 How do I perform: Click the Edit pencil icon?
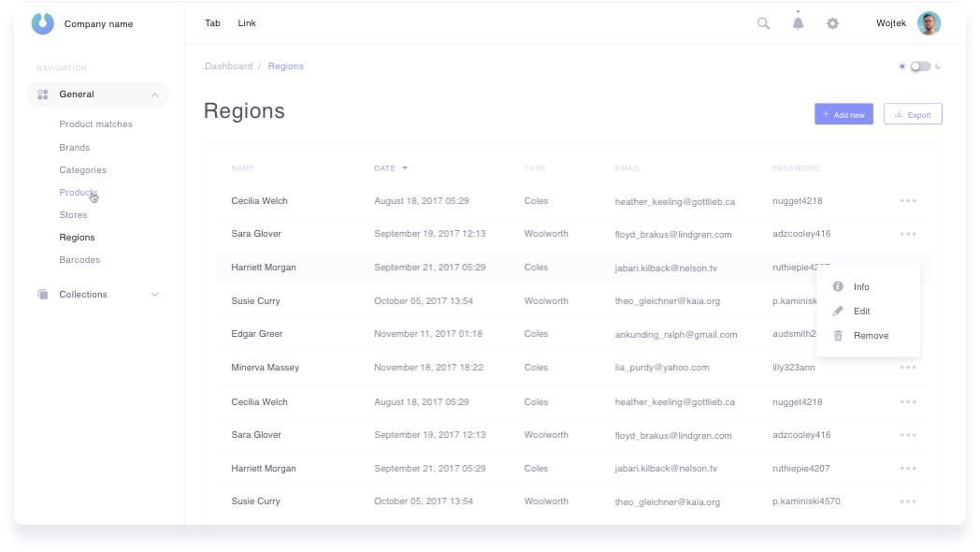[838, 312]
